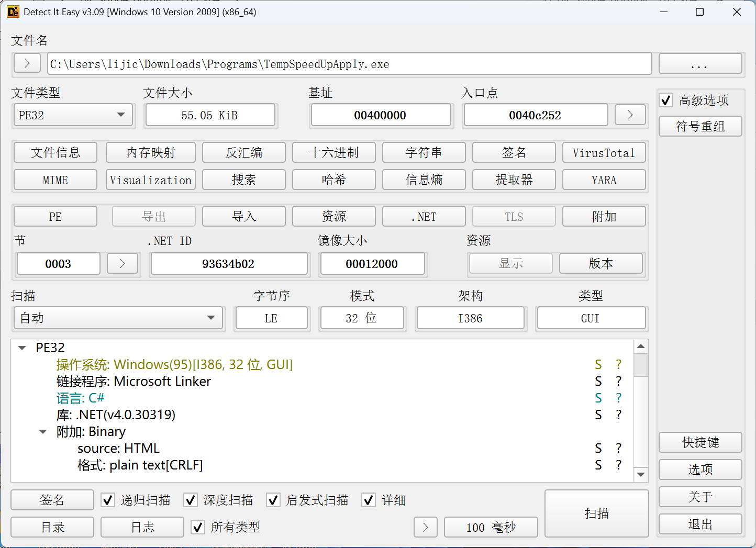This screenshot has width=756, height=548.
Task: Toggle the 深度扫描 checkbox
Action: click(x=191, y=500)
